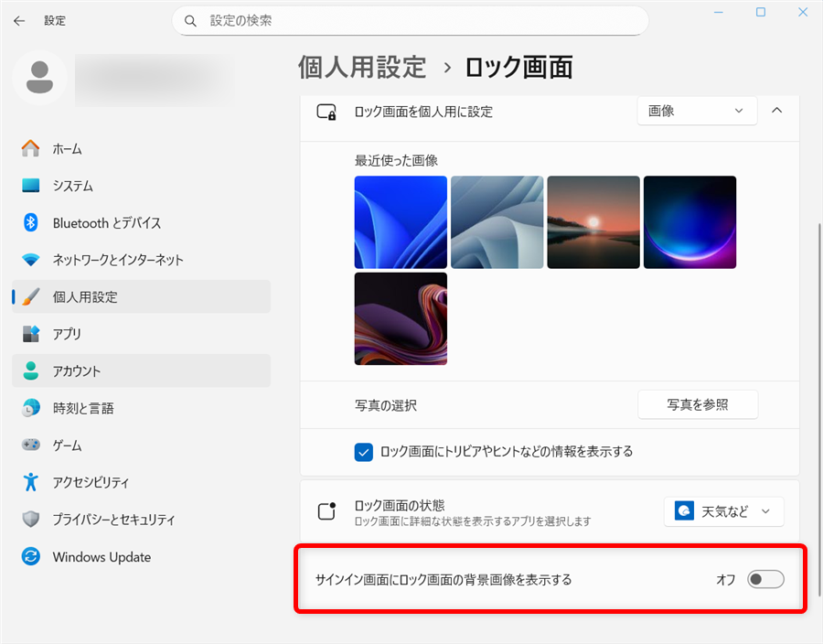Click the 写真を参照 button
This screenshot has height=644, width=823.
point(698,404)
